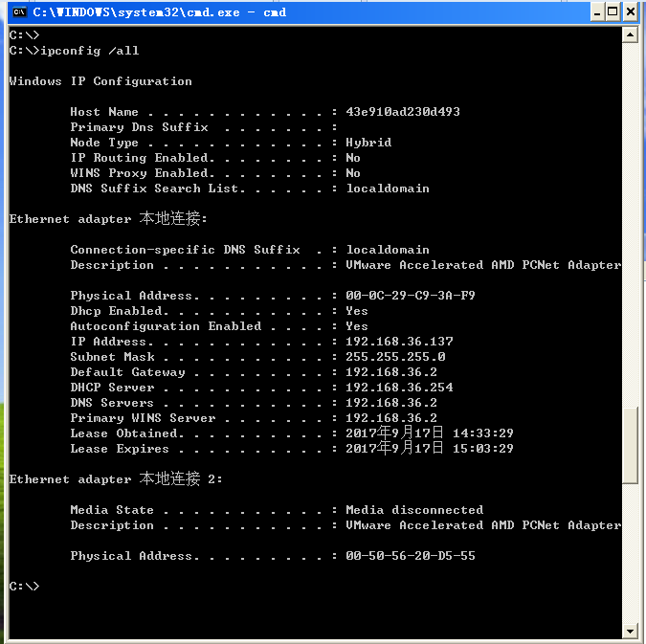Click the WINS Proxy Enabled value 'No'
Image resolution: width=646 pixels, height=644 pixels.
click(x=353, y=173)
